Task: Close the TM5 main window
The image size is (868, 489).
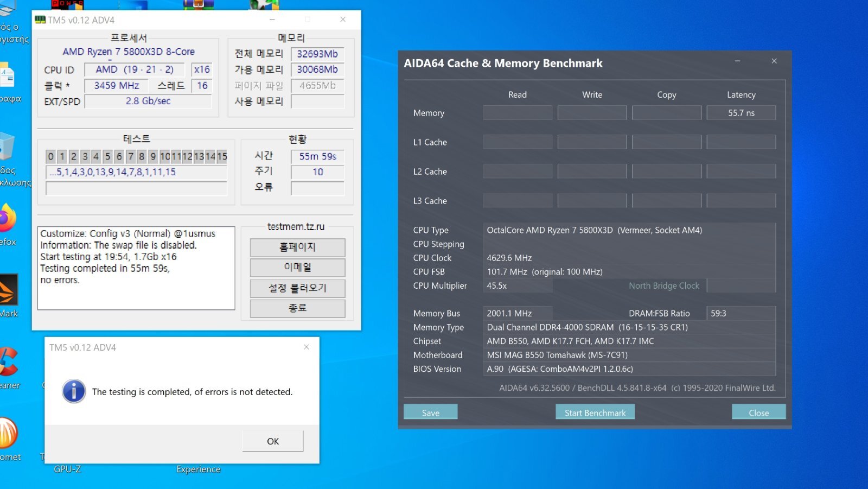Action: pyautogui.click(x=343, y=20)
